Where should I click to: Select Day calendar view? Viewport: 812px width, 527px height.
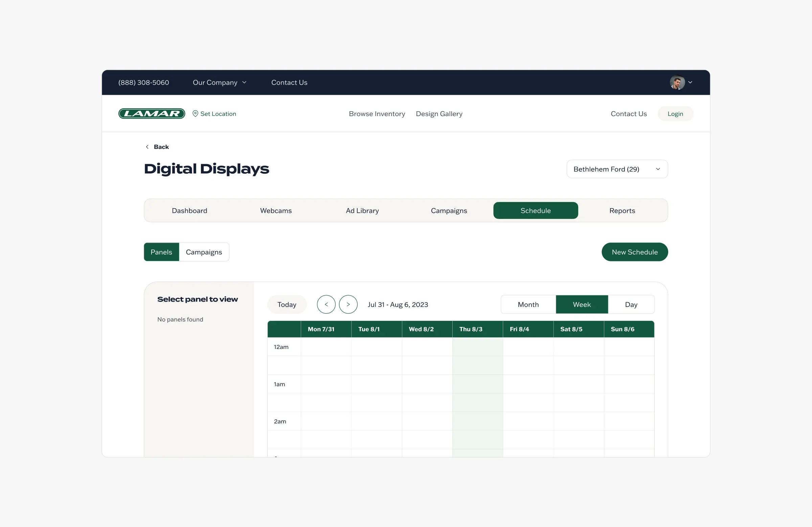[x=631, y=305]
